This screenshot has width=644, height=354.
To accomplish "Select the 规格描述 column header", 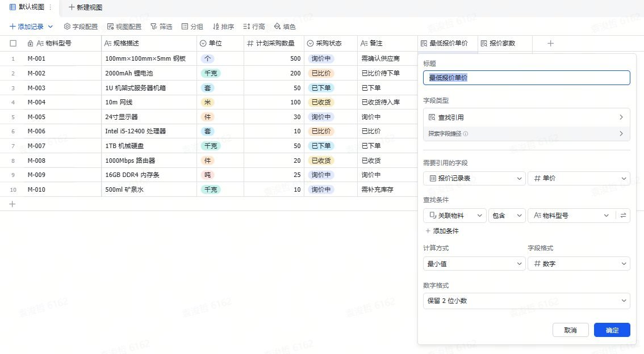I will (x=149, y=43).
